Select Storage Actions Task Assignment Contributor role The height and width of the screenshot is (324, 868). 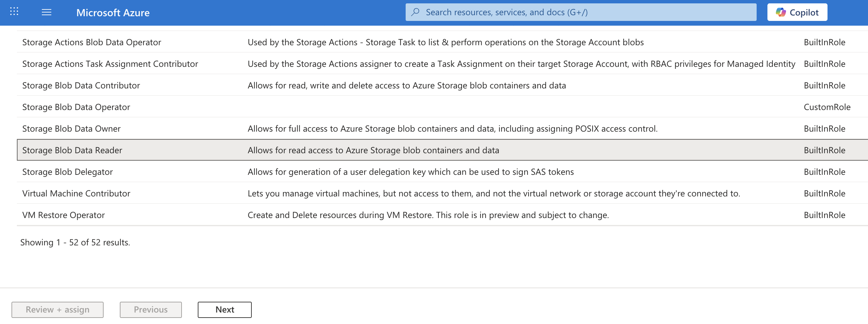110,64
